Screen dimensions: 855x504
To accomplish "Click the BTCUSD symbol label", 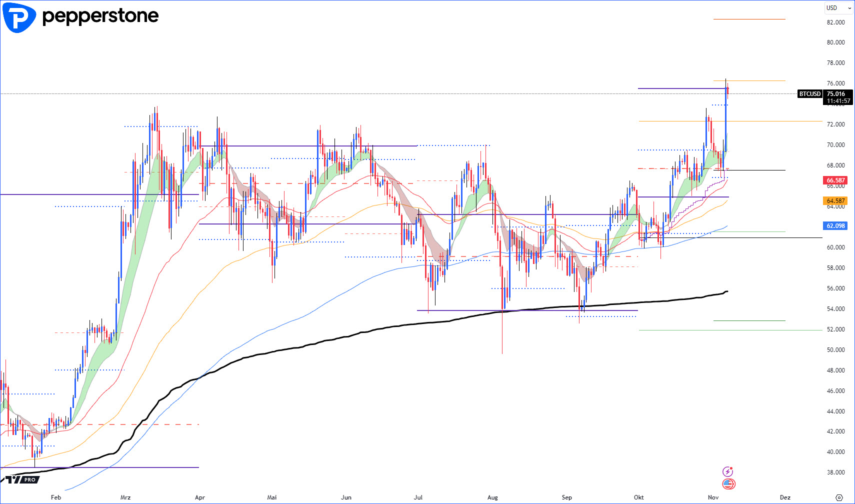I will click(x=809, y=94).
